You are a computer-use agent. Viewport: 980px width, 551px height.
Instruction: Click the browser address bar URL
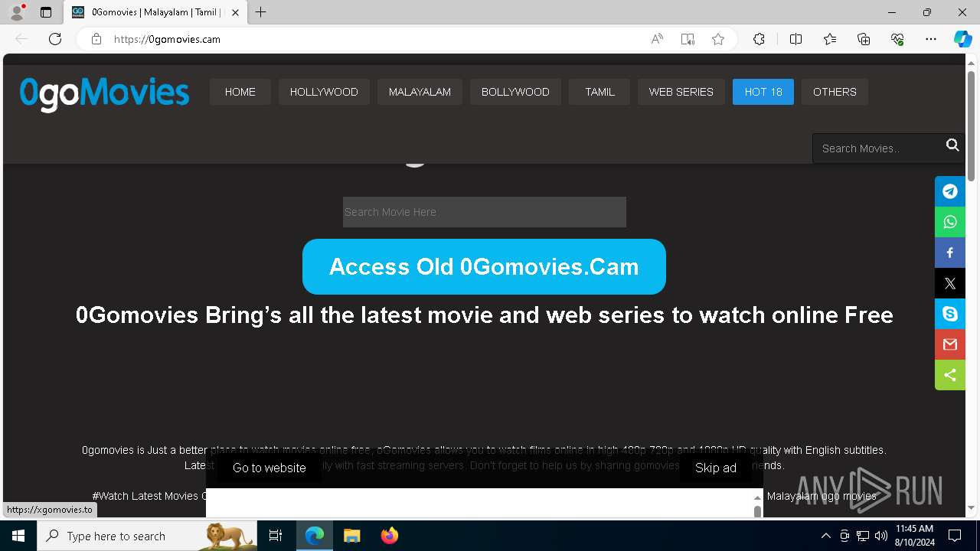click(167, 39)
